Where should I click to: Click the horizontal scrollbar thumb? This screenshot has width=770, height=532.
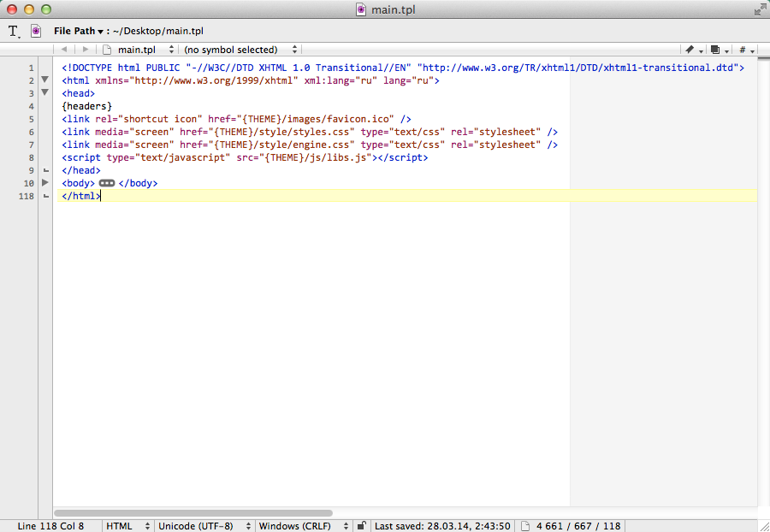[193, 513]
